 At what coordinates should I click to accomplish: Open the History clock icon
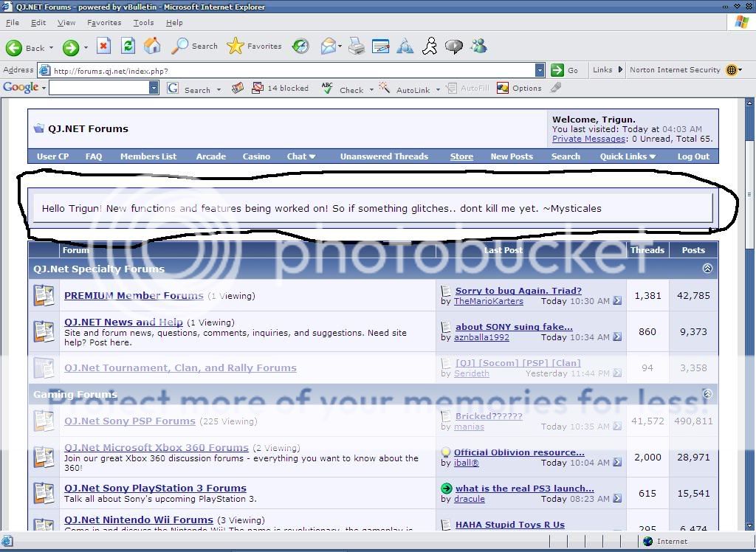click(300, 46)
